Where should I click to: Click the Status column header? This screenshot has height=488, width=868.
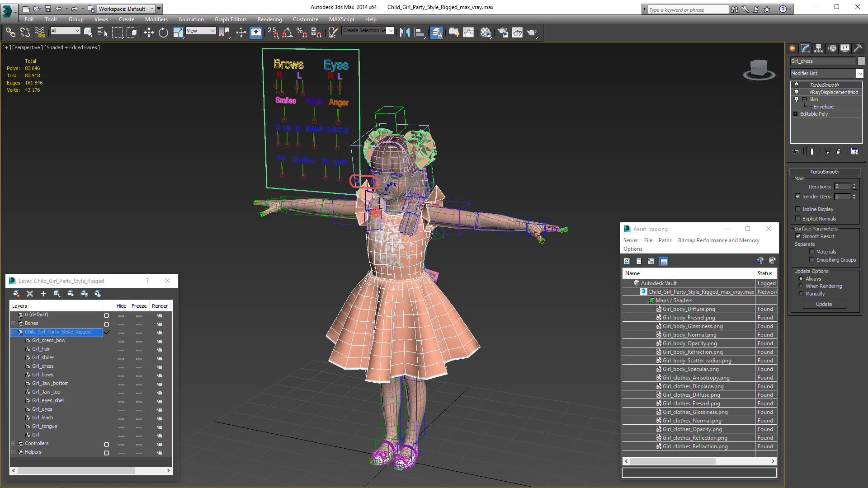[766, 273]
